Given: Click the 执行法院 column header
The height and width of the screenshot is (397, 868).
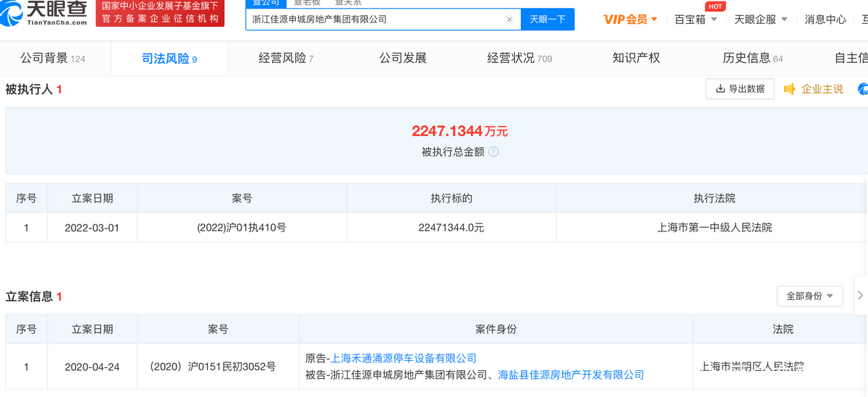Looking at the screenshot, I should [715, 198].
